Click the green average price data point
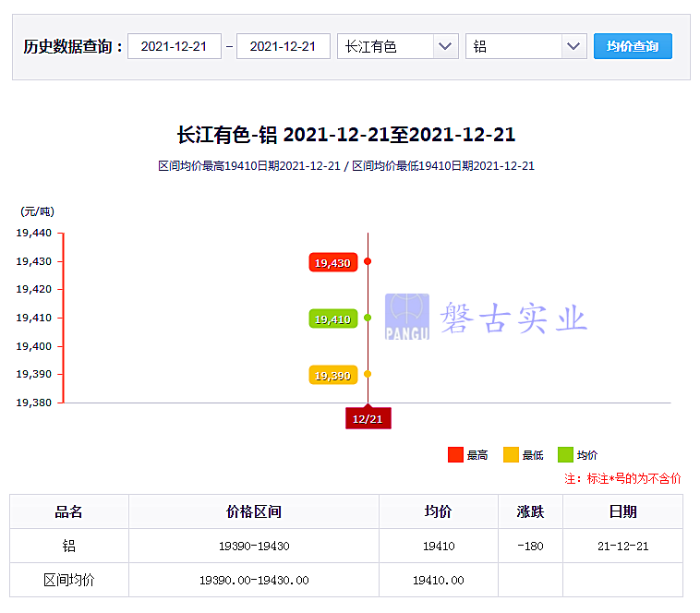 pos(368,318)
